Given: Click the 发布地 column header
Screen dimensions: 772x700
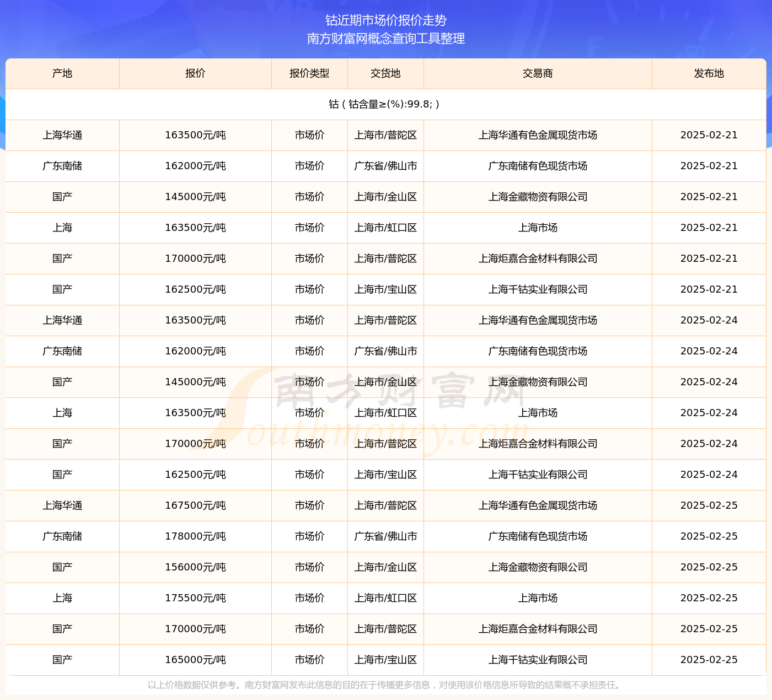Looking at the screenshot, I should point(709,73).
